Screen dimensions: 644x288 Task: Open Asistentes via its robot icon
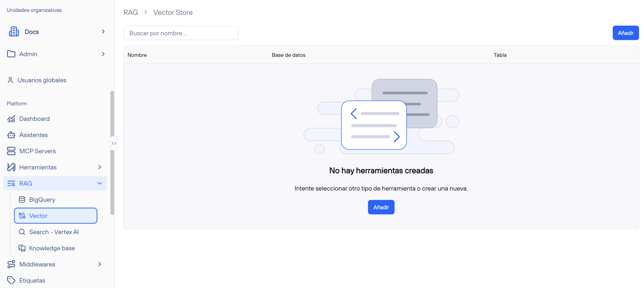click(x=11, y=135)
